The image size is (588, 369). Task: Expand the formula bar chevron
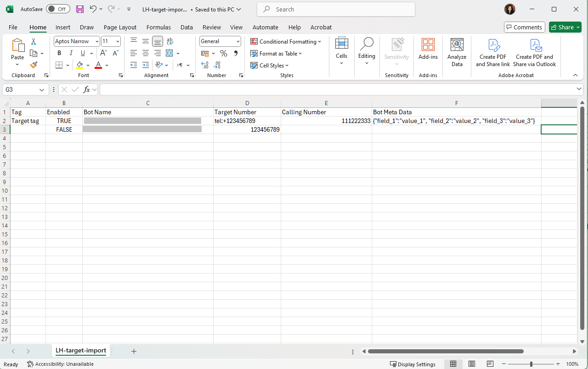pos(579,89)
